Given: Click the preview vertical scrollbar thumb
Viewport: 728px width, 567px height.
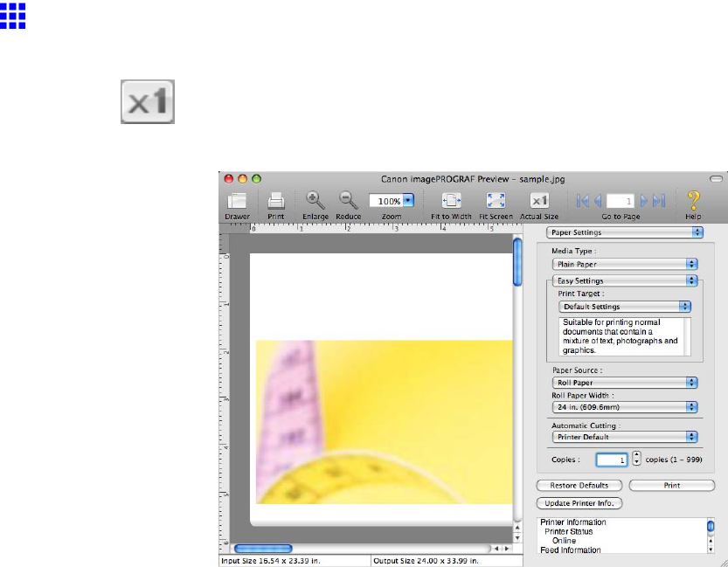Looking at the screenshot, I should point(517,262).
